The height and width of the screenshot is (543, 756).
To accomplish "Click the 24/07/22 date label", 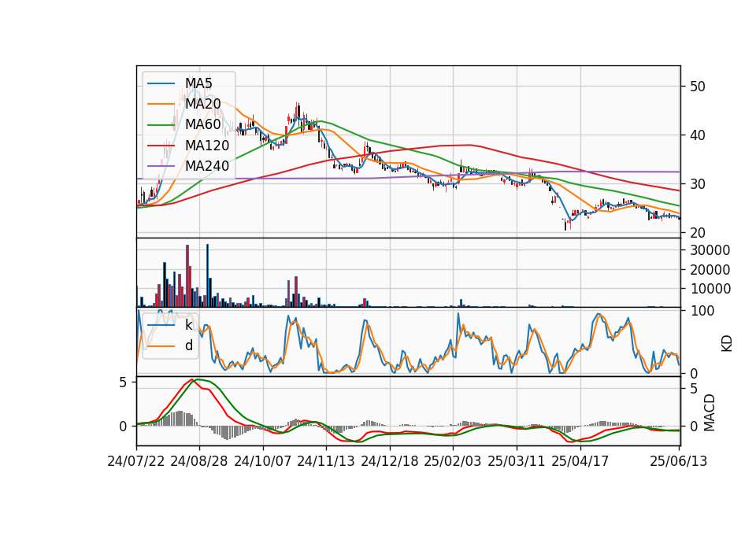I will [x=136, y=461].
